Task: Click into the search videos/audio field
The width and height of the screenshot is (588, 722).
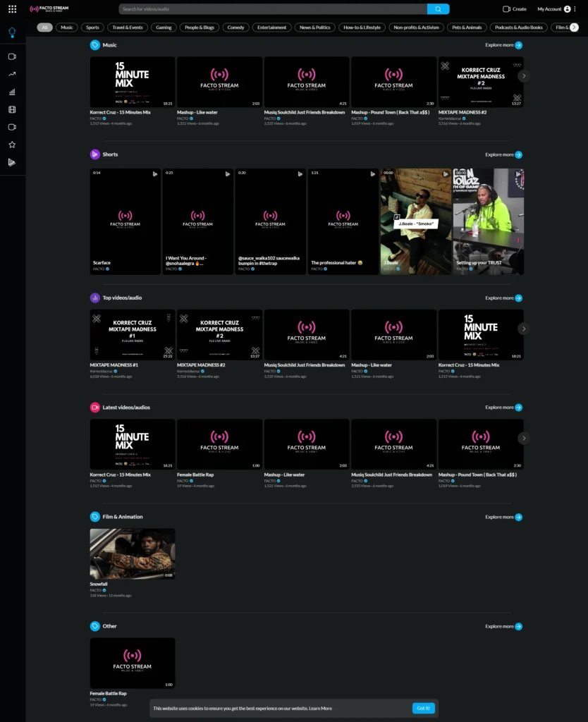Action: [x=273, y=8]
